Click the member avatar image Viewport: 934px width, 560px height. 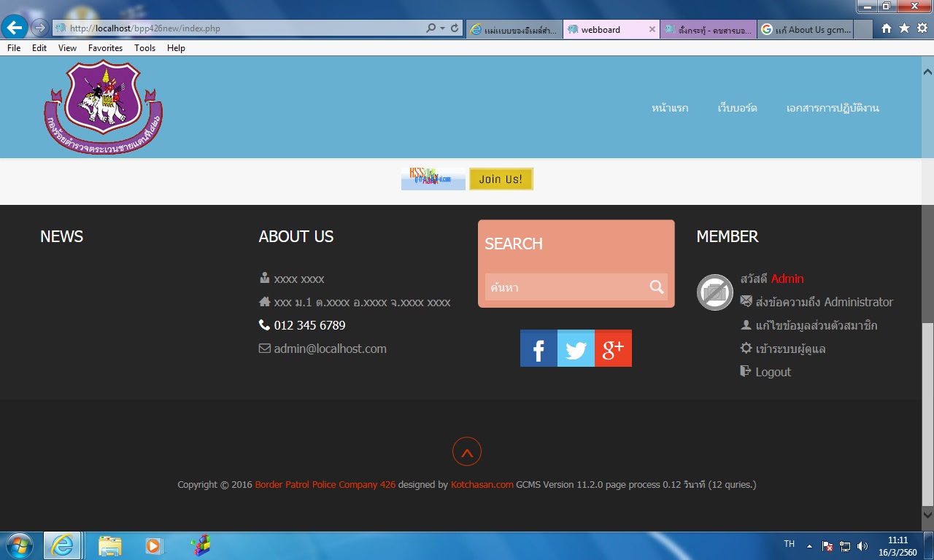coord(714,292)
